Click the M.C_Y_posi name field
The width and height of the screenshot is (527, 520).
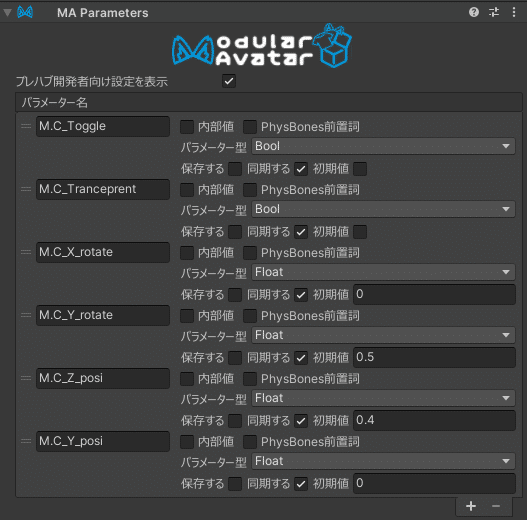pos(103,441)
